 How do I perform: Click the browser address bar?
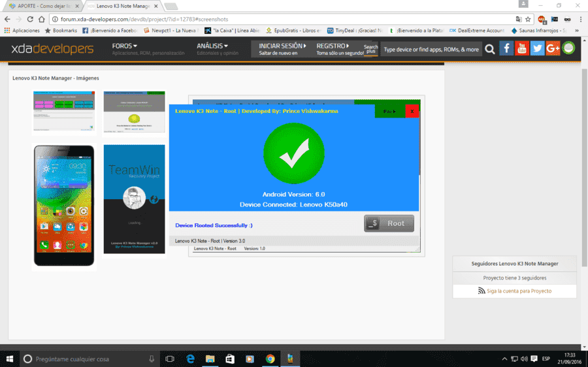(285, 19)
